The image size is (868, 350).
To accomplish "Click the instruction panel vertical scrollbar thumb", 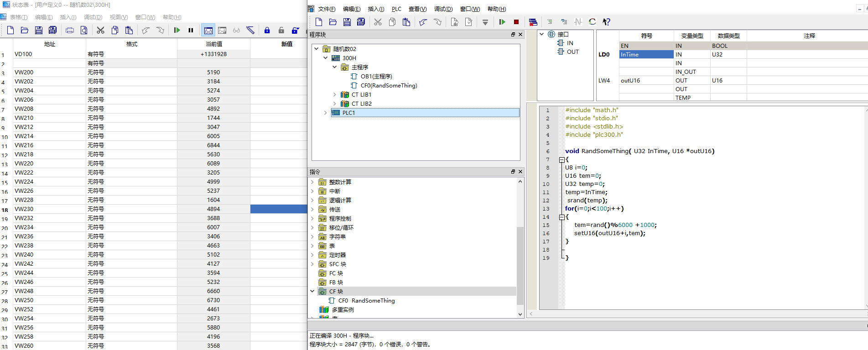I will (x=520, y=266).
